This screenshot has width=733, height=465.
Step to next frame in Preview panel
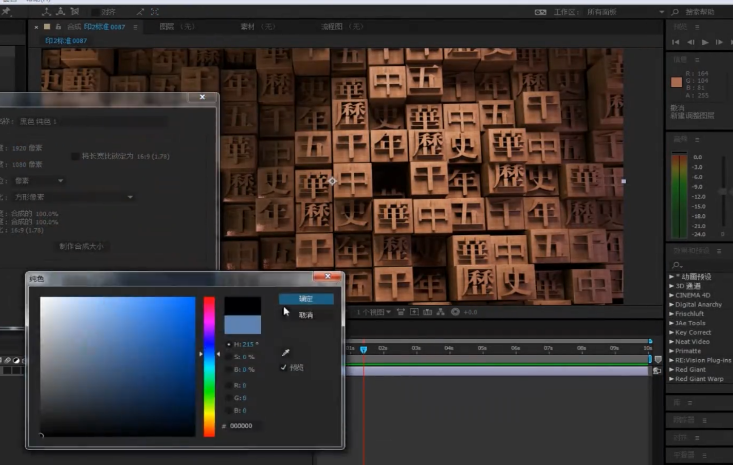click(719, 42)
